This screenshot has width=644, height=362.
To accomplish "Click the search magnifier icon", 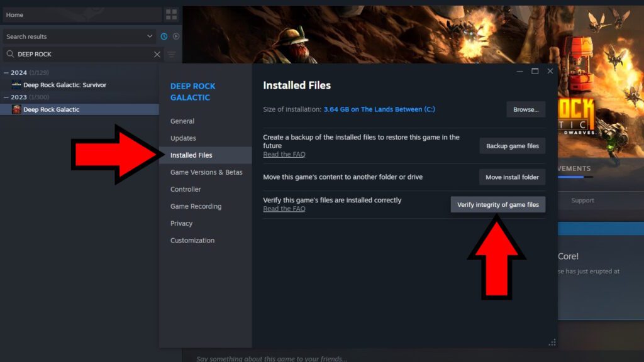I will click(x=10, y=54).
